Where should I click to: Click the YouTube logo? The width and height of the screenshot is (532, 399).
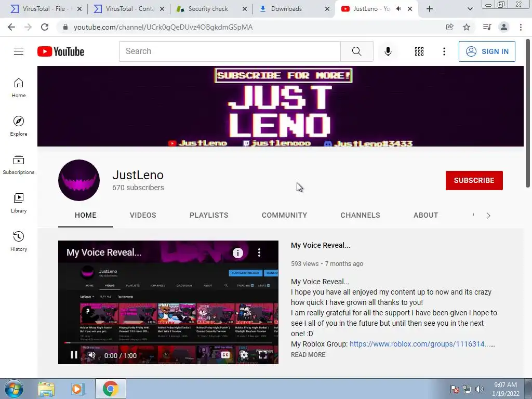tap(61, 51)
